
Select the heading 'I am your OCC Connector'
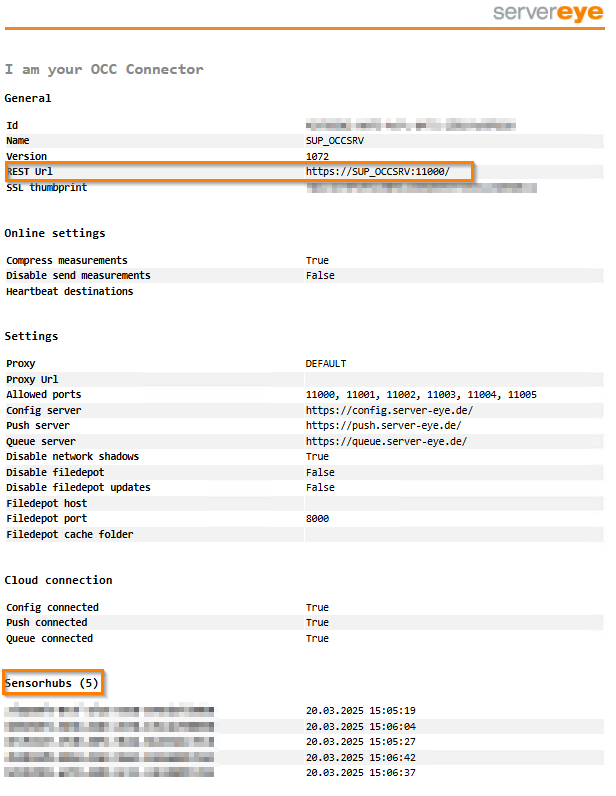coord(104,70)
